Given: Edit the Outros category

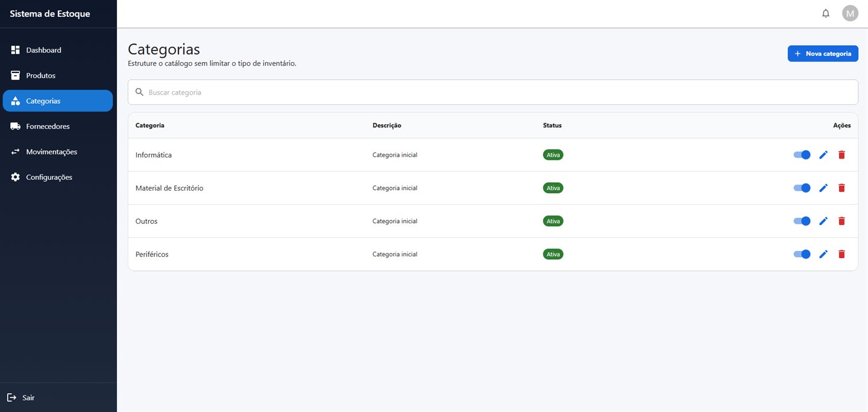Looking at the screenshot, I should pyautogui.click(x=823, y=221).
